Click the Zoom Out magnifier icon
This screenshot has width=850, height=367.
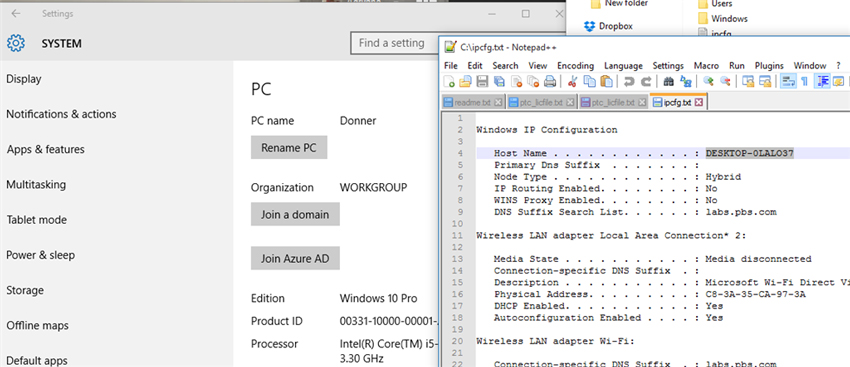pyautogui.click(x=725, y=81)
